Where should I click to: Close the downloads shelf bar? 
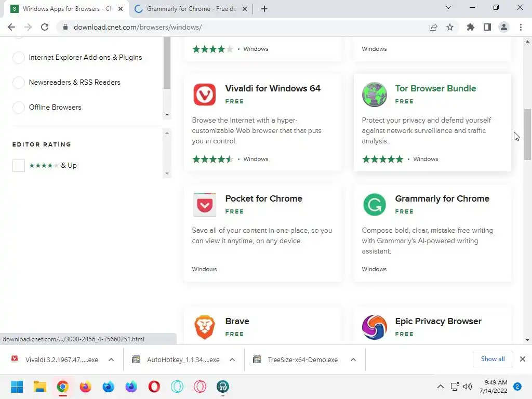[x=523, y=359]
